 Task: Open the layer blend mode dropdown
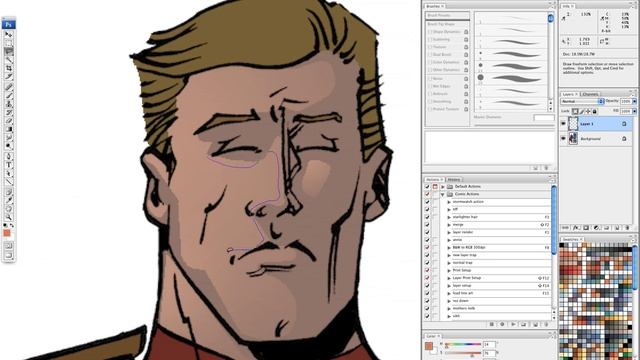[582, 101]
